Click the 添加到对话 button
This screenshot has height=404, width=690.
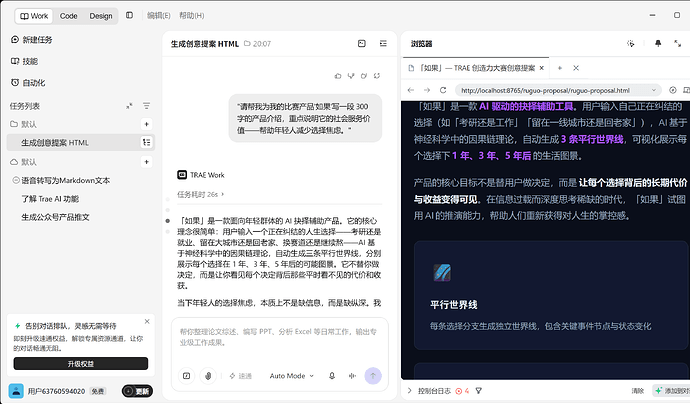[672, 391]
